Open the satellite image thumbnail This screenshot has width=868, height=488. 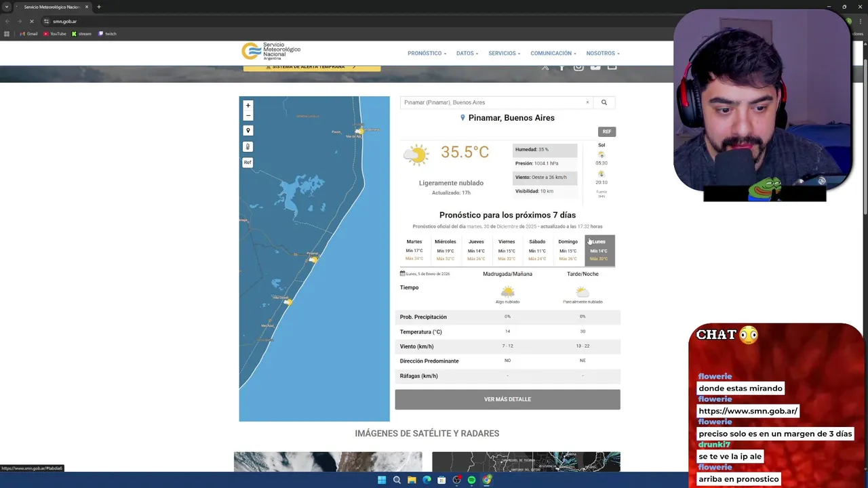(328, 462)
